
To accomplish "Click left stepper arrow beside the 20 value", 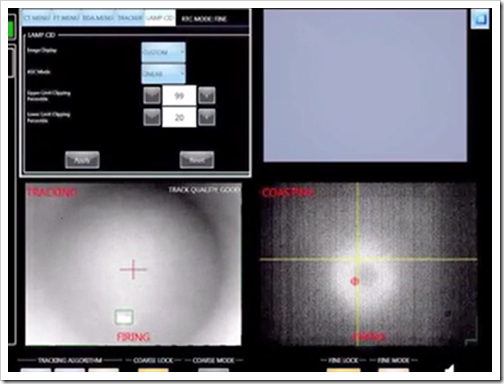I will (152, 117).
